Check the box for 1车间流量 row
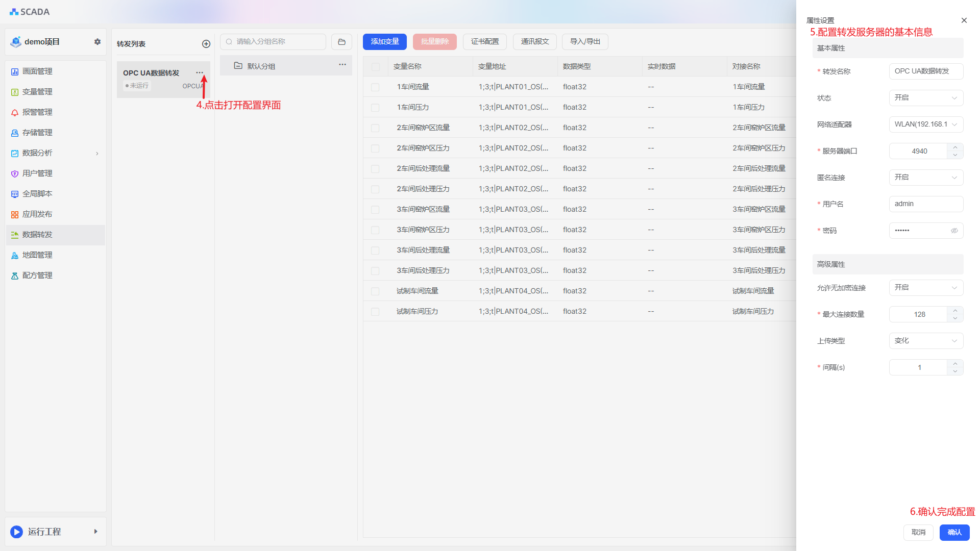Viewport: 980px width, 551px height. [x=375, y=87]
